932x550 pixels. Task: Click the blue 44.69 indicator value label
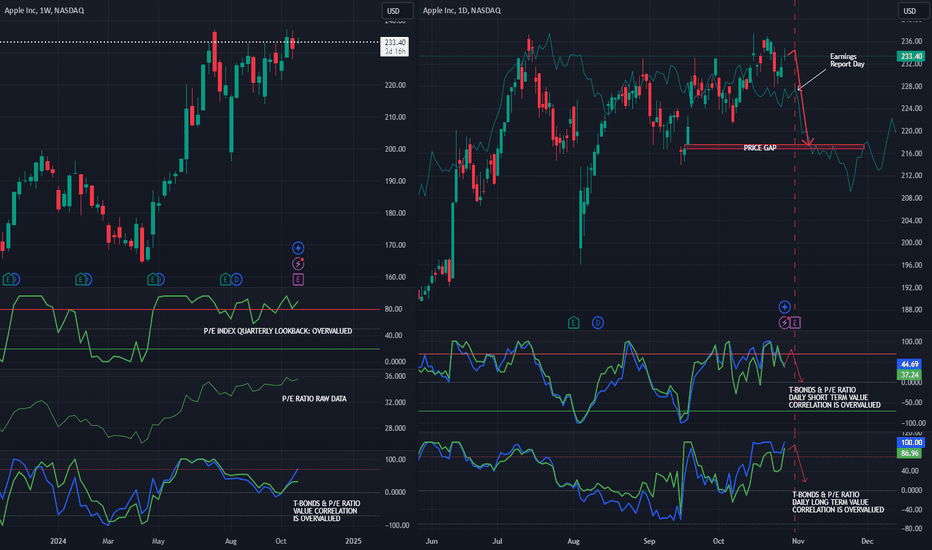(909, 364)
